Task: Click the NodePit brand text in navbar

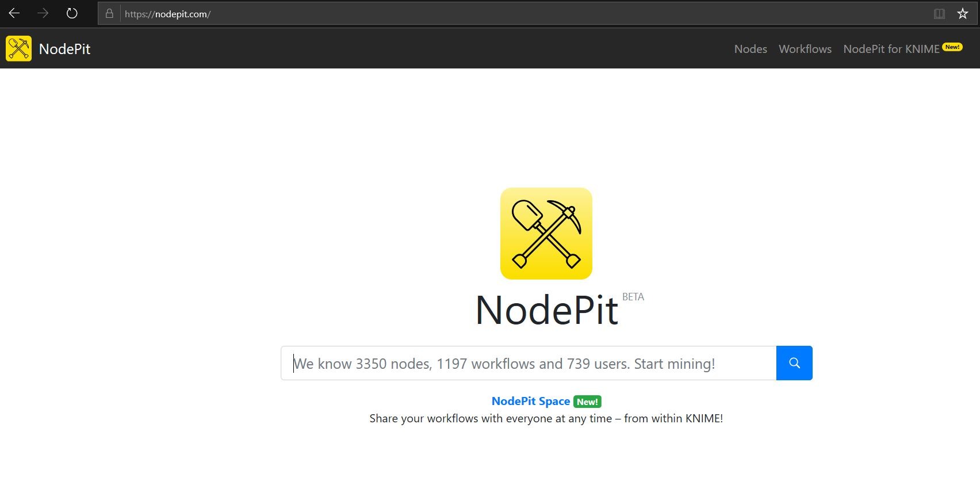Action: point(64,49)
